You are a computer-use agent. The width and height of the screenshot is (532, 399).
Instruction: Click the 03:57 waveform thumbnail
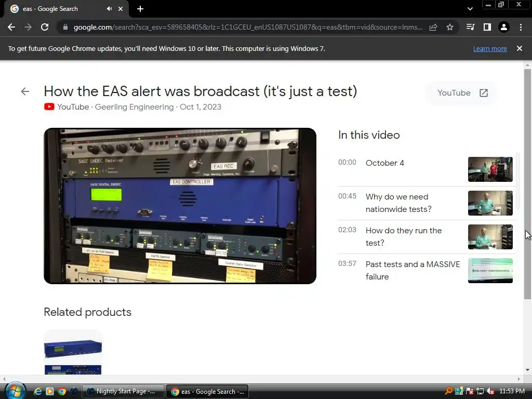tap(490, 270)
